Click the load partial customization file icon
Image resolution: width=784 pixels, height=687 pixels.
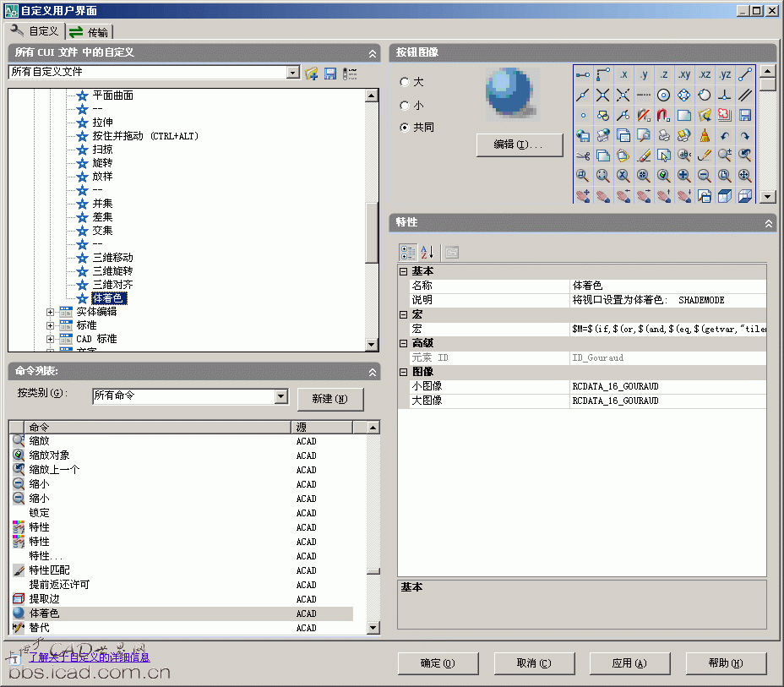312,74
